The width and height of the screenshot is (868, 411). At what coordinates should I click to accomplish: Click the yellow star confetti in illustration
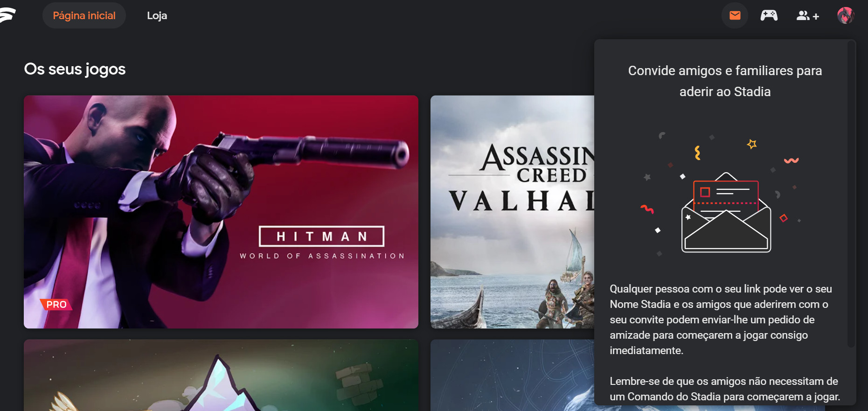(x=752, y=144)
